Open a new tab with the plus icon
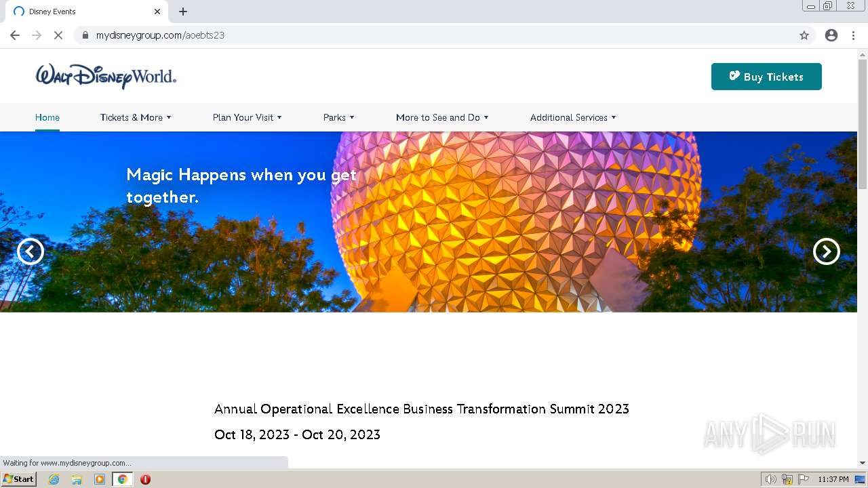The width and height of the screenshot is (868, 488). tap(183, 12)
